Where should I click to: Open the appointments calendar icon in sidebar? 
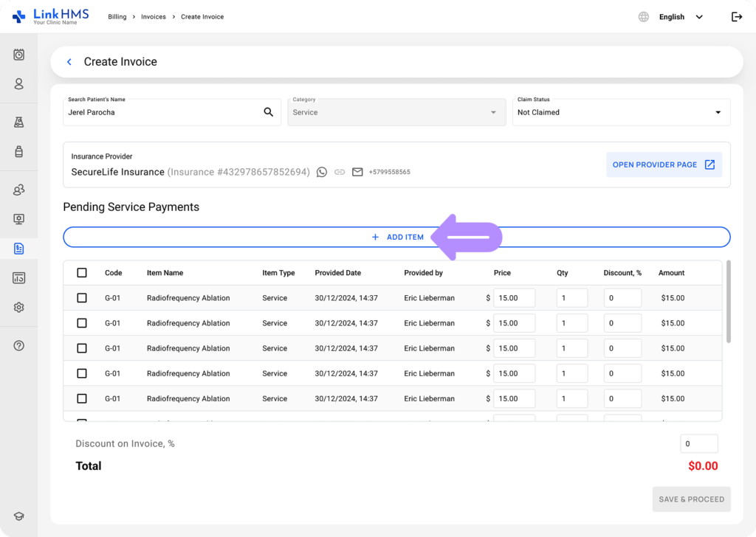pyautogui.click(x=18, y=55)
